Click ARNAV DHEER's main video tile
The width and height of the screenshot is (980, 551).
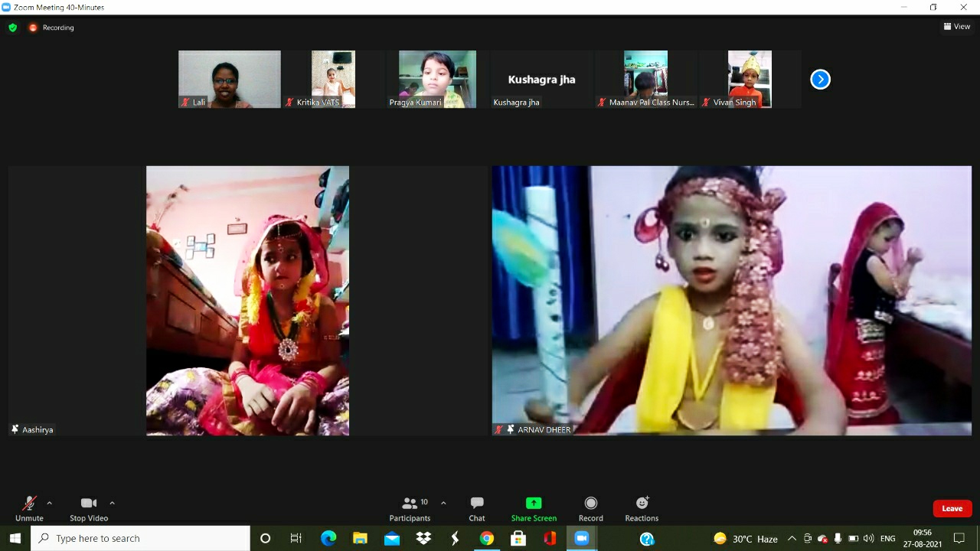pos(732,301)
